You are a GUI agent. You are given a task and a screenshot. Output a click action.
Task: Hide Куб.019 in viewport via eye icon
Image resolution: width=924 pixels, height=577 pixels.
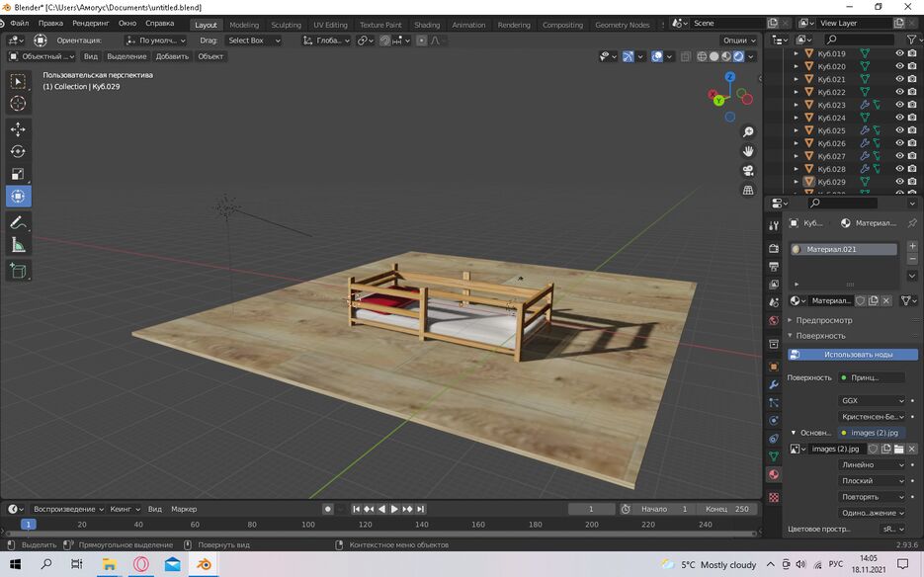899,53
